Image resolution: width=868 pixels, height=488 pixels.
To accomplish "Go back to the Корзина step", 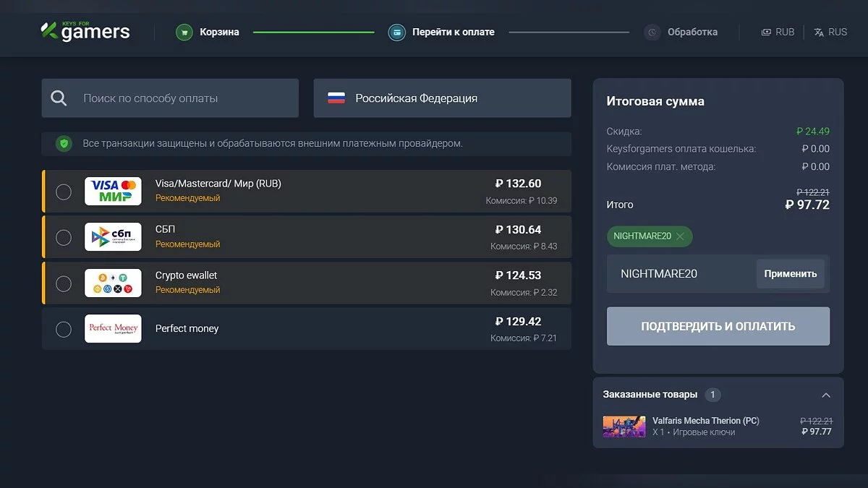I will point(218,33).
